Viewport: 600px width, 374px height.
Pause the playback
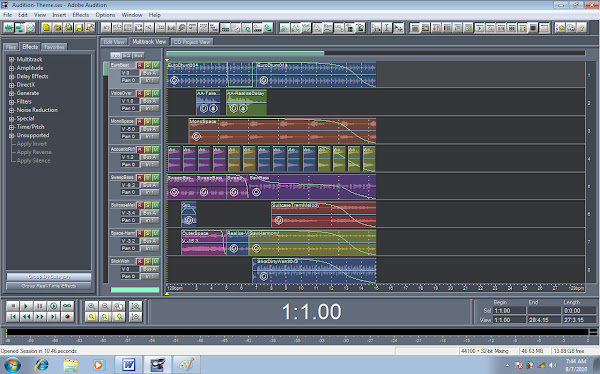pos(40,306)
